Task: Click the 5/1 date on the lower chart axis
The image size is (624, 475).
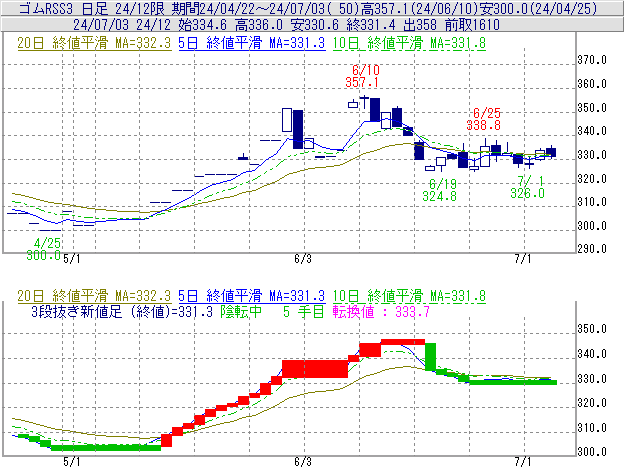Action: (x=72, y=462)
